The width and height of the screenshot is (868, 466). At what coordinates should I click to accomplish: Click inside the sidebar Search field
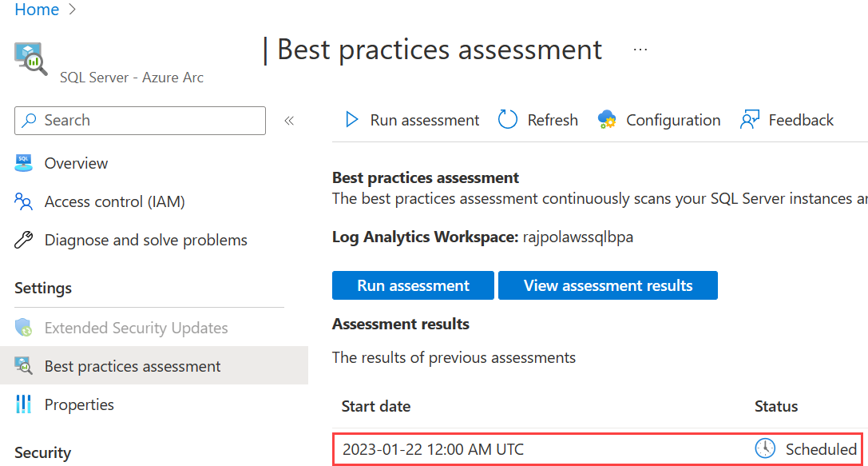pos(144,120)
